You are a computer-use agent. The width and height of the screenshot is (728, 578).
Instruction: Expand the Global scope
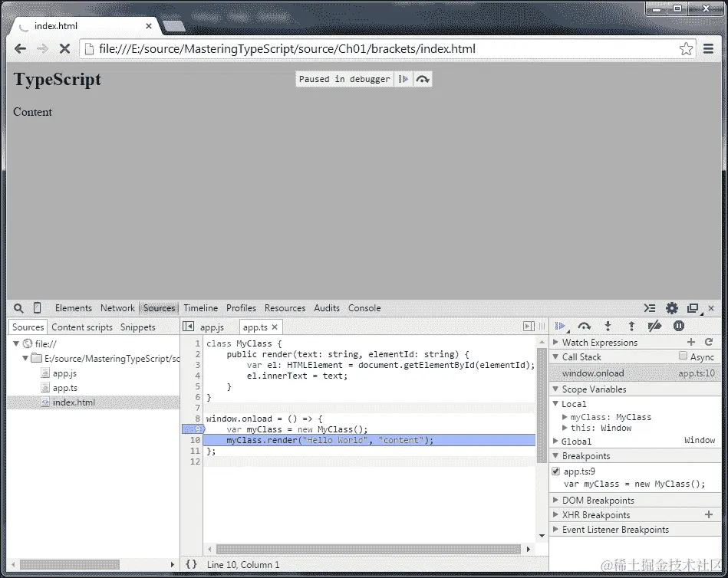click(x=555, y=441)
